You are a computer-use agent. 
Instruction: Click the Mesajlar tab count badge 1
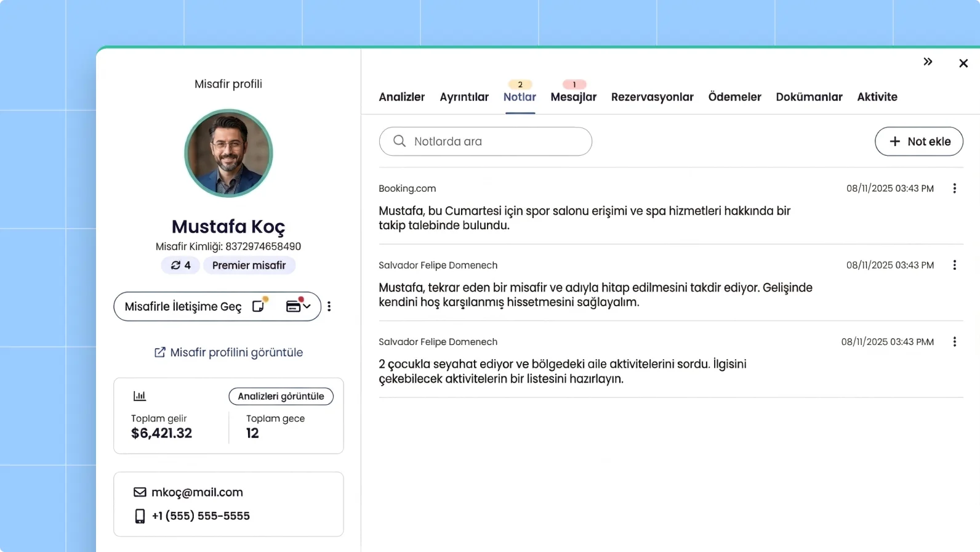[574, 84]
